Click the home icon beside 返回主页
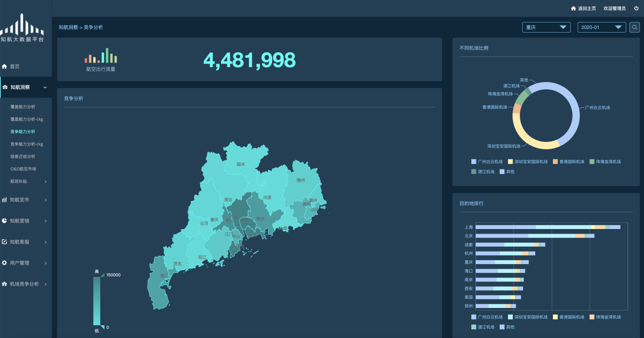644x338 pixels. (x=573, y=9)
